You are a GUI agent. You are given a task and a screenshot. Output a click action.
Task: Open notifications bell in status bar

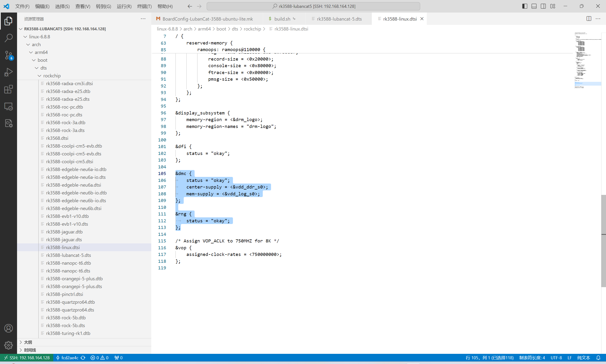[598, 358]
